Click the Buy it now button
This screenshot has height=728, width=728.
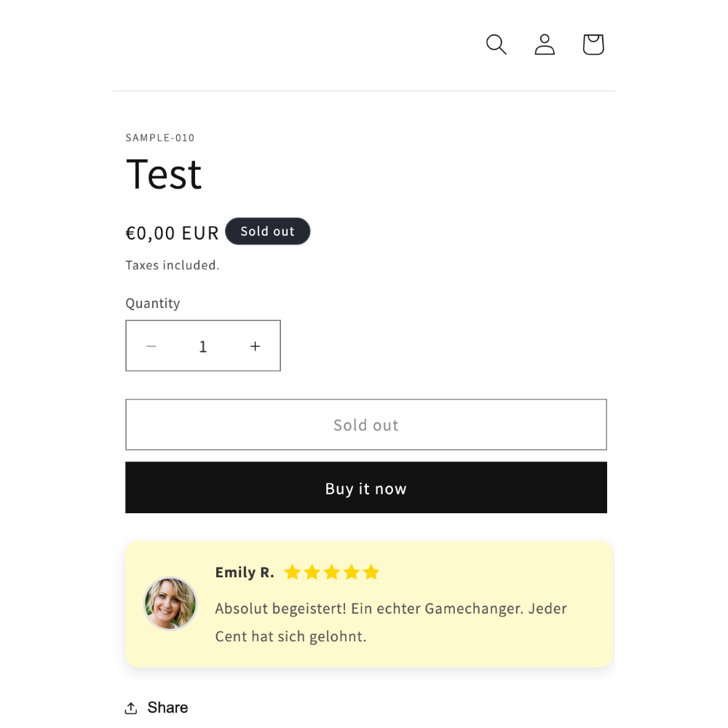[x=366, y=488]
